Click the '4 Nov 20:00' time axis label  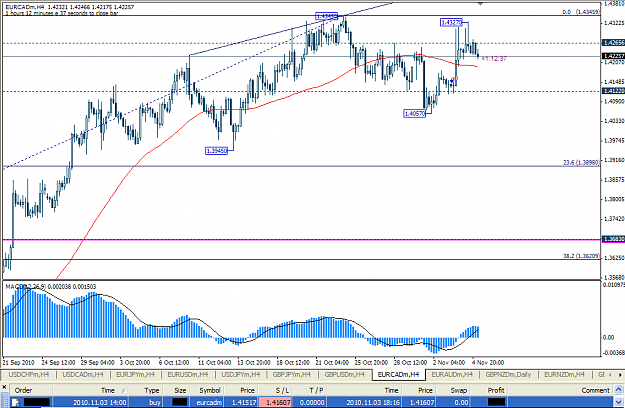[488, 362]
